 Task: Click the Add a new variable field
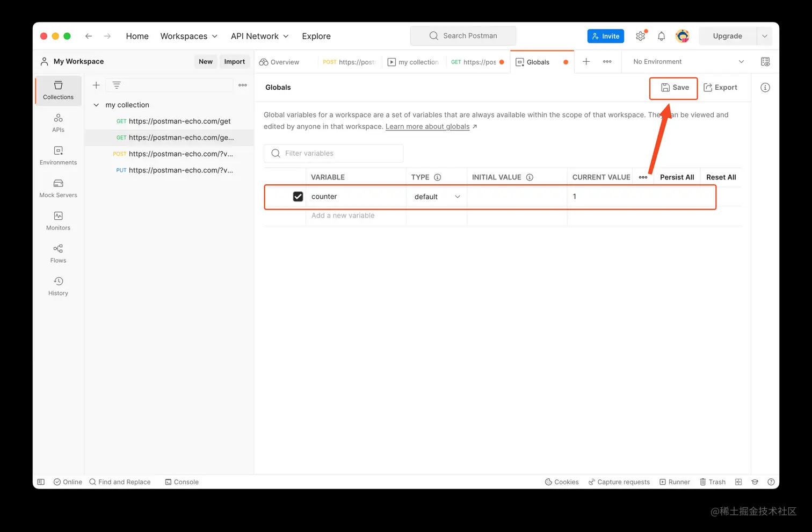(x=356, y=215)
